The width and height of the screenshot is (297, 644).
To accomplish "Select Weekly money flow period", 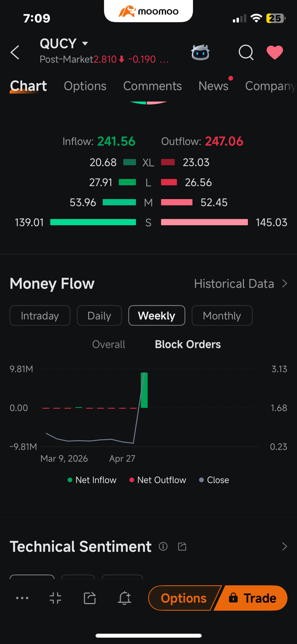I will (157, 316).
